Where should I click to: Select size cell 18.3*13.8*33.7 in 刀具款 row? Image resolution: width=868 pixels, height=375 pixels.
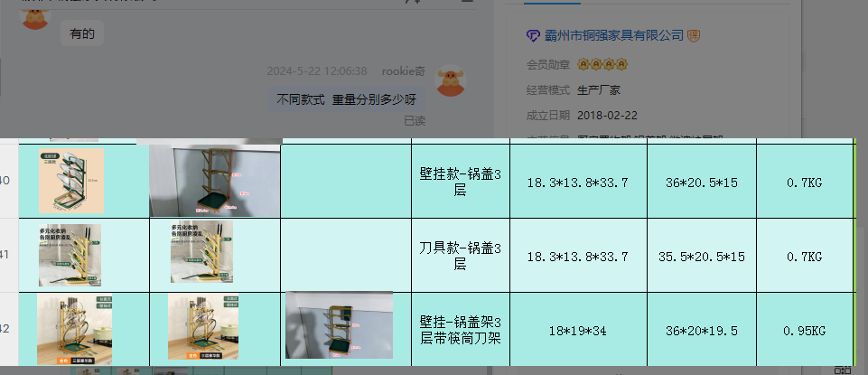tap(578, 256)
